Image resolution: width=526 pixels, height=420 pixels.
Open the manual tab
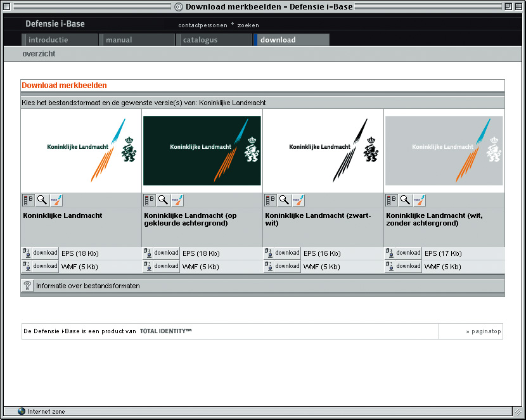point(137,40)
